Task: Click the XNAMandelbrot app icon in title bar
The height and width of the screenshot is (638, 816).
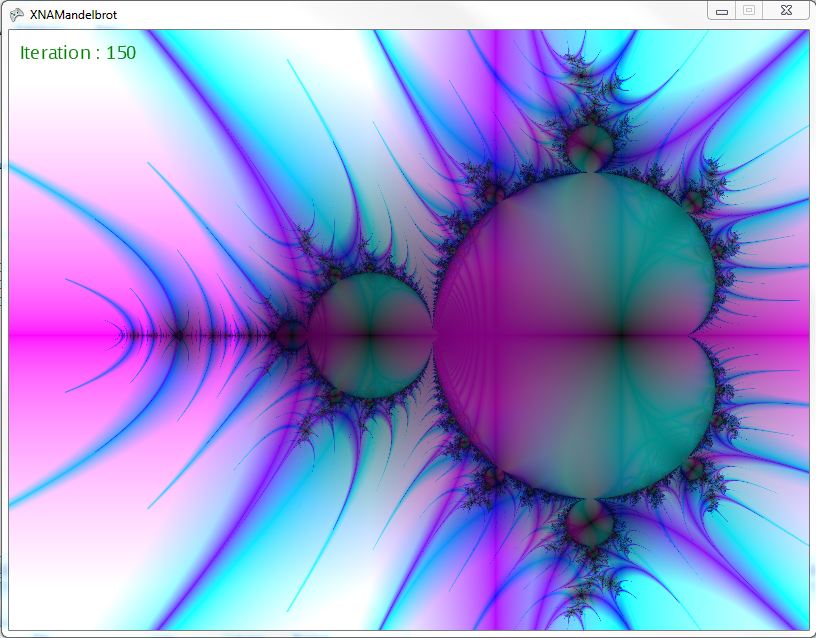Action: [x=17, y=11]
